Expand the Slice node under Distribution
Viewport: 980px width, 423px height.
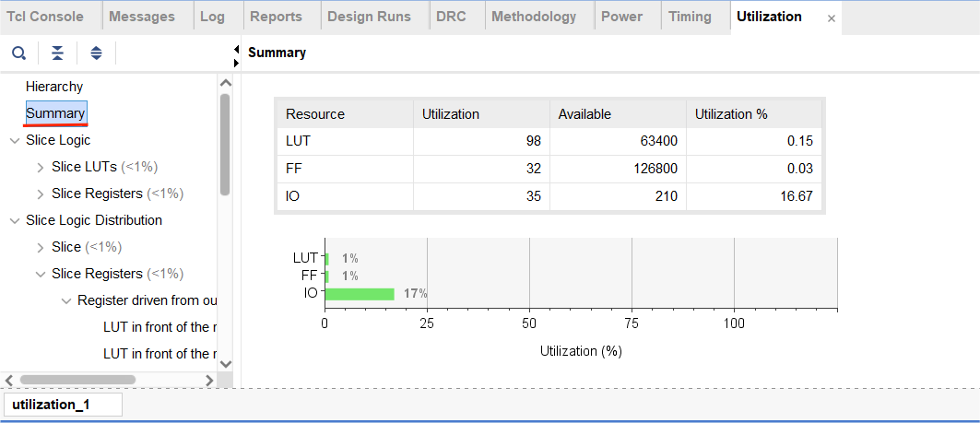pos(41,248)
